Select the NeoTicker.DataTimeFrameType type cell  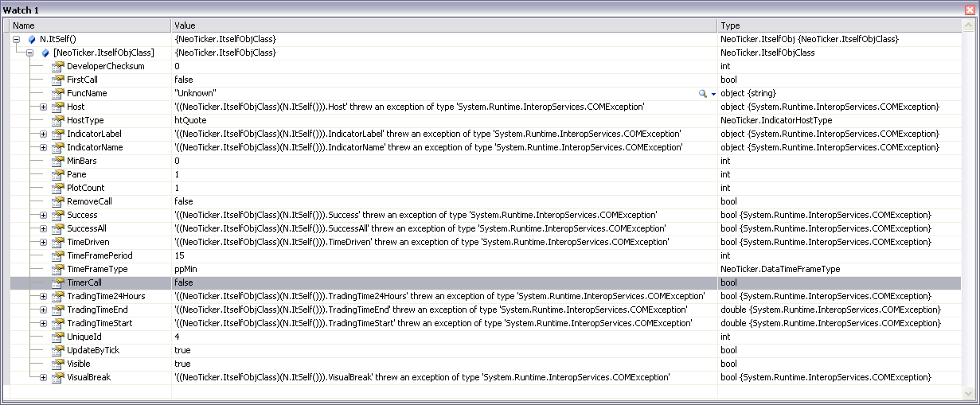pos(780,269)
